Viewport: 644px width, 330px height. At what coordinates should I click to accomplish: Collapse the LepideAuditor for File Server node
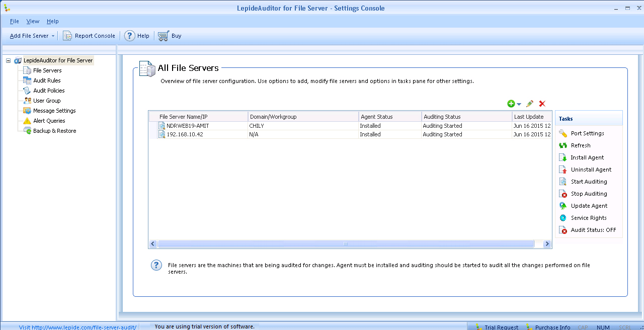[8, 60]
